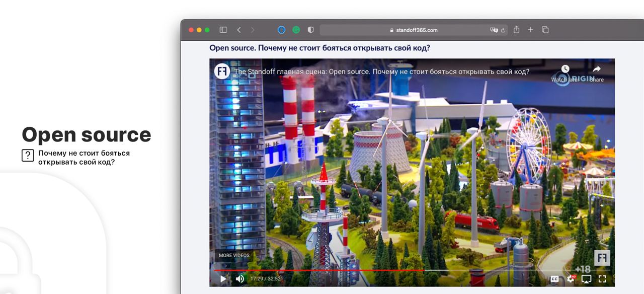Screen dimensions: 644x294
Task: Open the video title link on YouTube
Action: (381, 72)
